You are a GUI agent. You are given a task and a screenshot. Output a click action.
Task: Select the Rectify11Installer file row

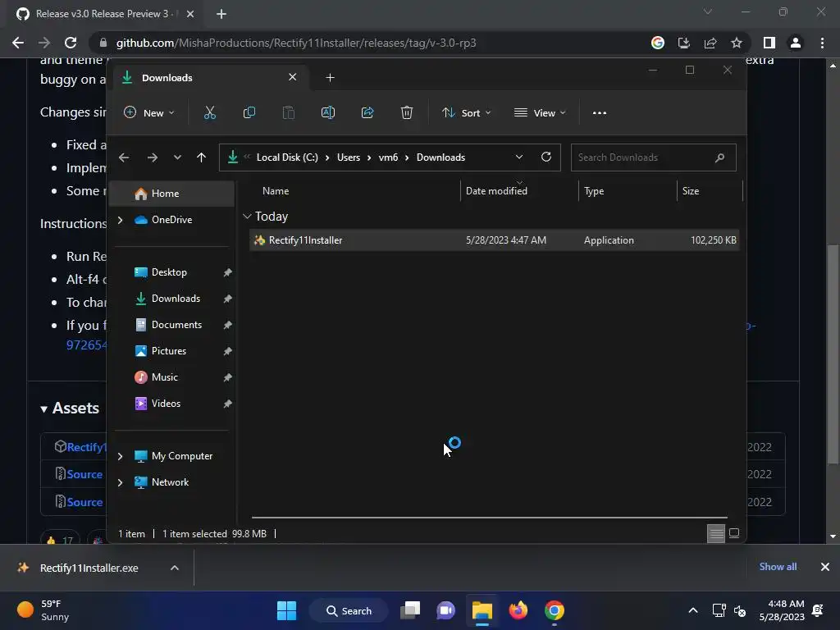click(494, 240)
